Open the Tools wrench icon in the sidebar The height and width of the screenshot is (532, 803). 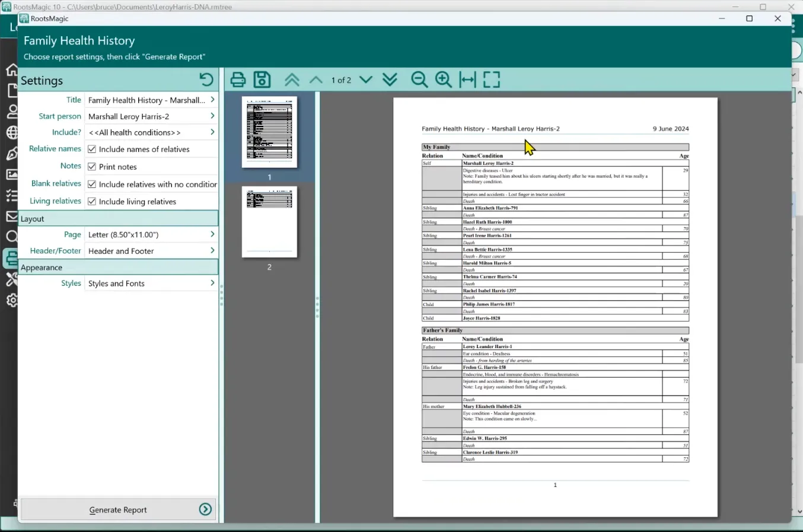point(12,279)
